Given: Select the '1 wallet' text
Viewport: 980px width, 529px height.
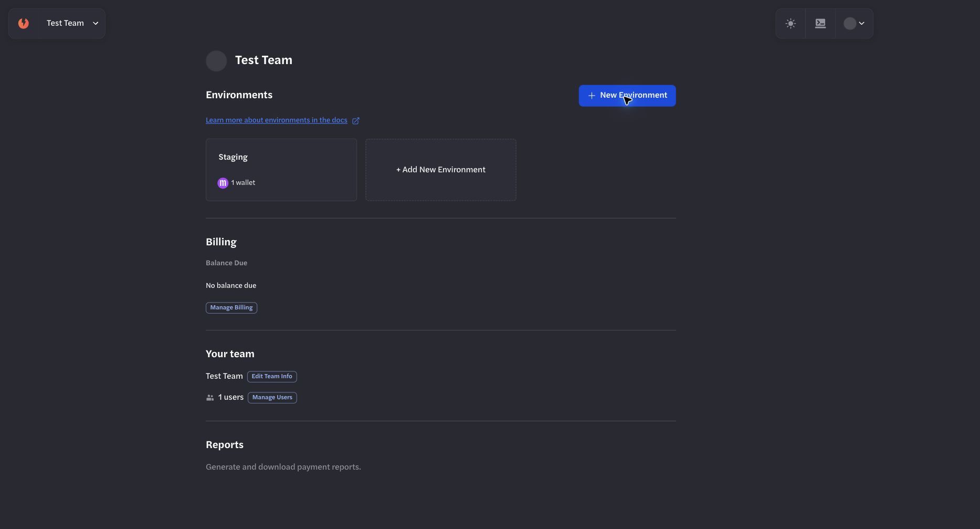Looking at the screenshot, I should [x=243, y=183].
